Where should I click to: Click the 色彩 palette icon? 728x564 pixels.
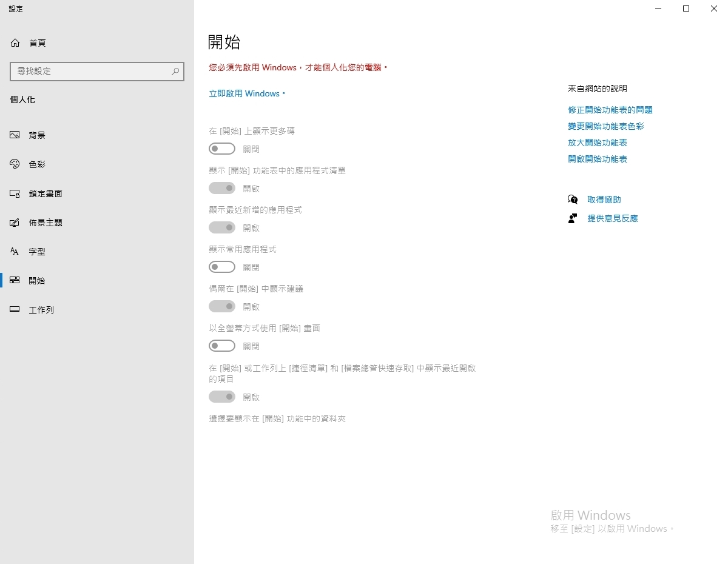[15, 164]
